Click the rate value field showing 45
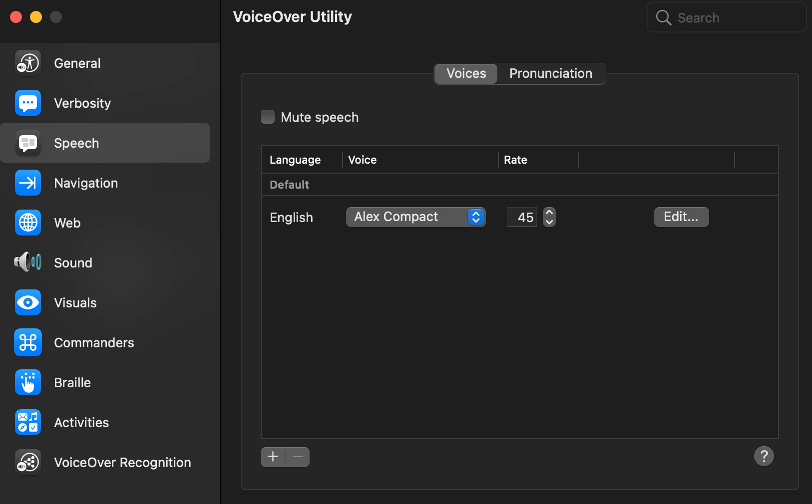This screenshot has height=504, width=812. 522,217
